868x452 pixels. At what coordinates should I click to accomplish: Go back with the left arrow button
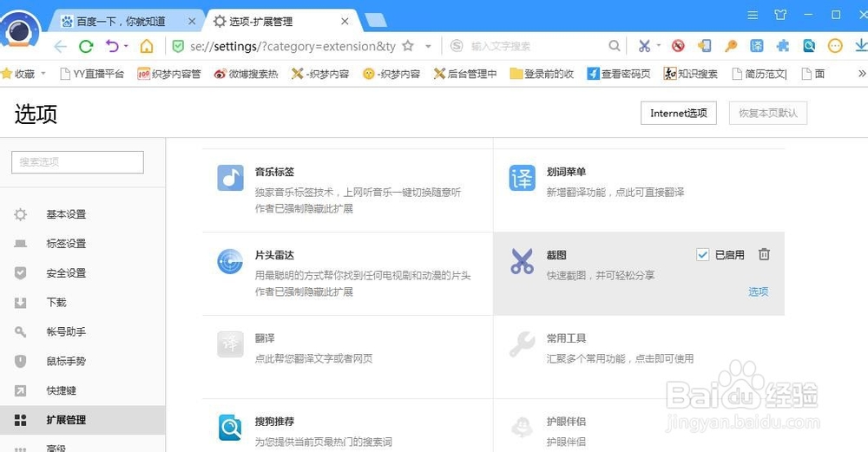[61, 47]
